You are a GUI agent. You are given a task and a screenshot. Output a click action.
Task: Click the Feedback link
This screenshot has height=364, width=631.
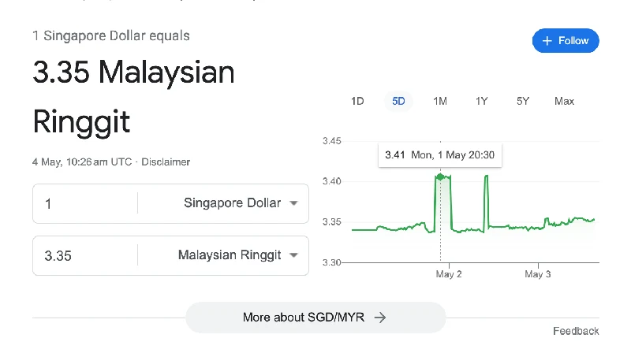[x=576, y=331]
